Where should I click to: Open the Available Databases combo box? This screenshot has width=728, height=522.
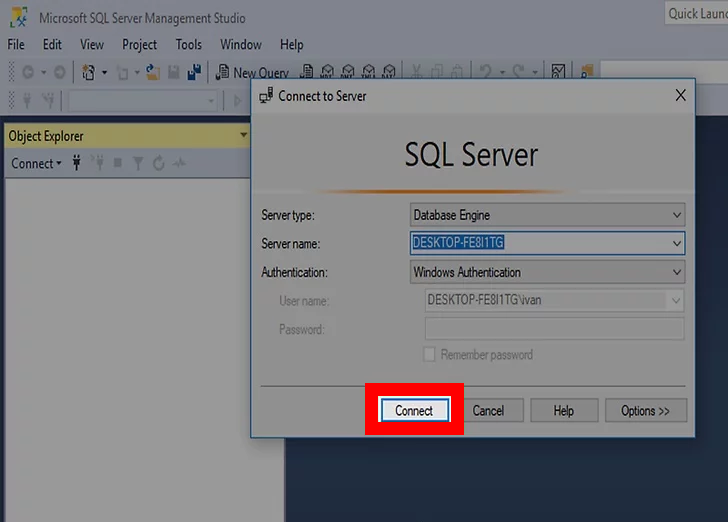tap(142, 100)
